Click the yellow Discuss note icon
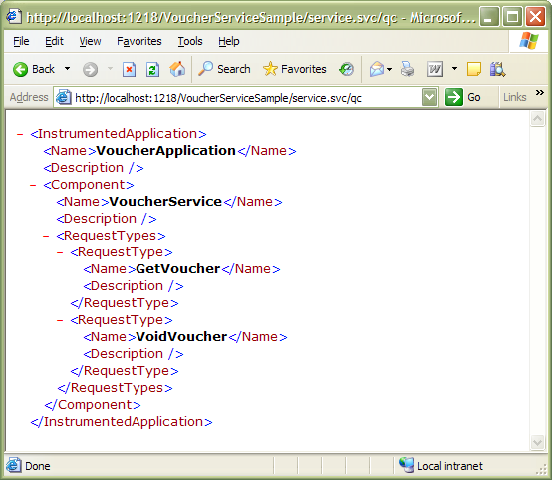Screen dimensions: 552x480 473,69
